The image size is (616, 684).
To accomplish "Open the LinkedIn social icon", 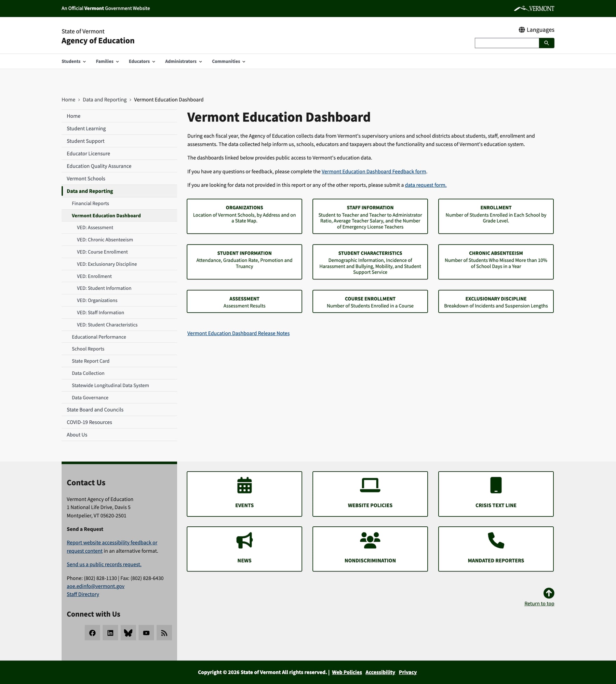I will pos(110,633).
